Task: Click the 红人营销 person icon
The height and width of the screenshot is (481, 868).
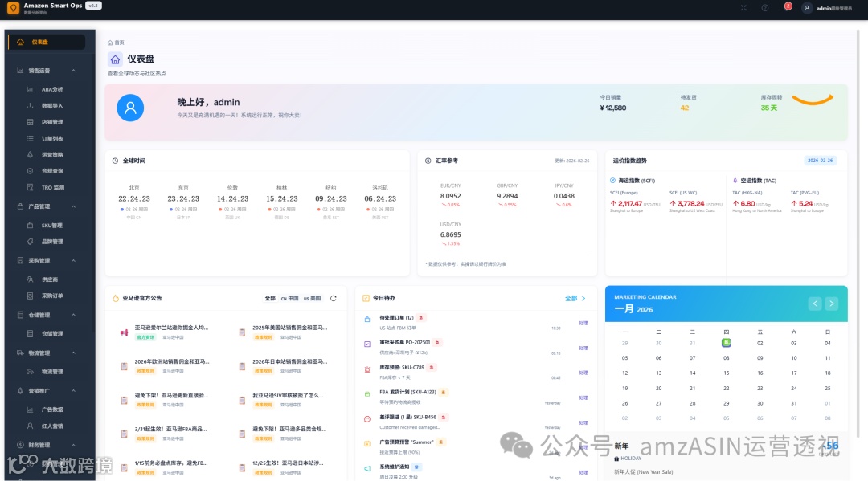Action: pyautogui.click(x=30, y=426)
